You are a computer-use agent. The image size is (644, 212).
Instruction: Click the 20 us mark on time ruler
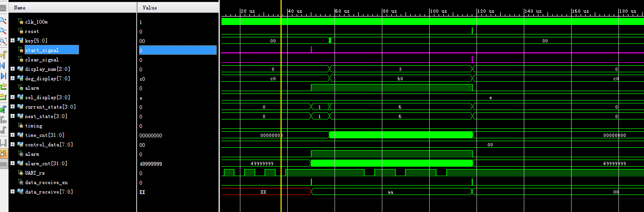(x=248, y=11)
